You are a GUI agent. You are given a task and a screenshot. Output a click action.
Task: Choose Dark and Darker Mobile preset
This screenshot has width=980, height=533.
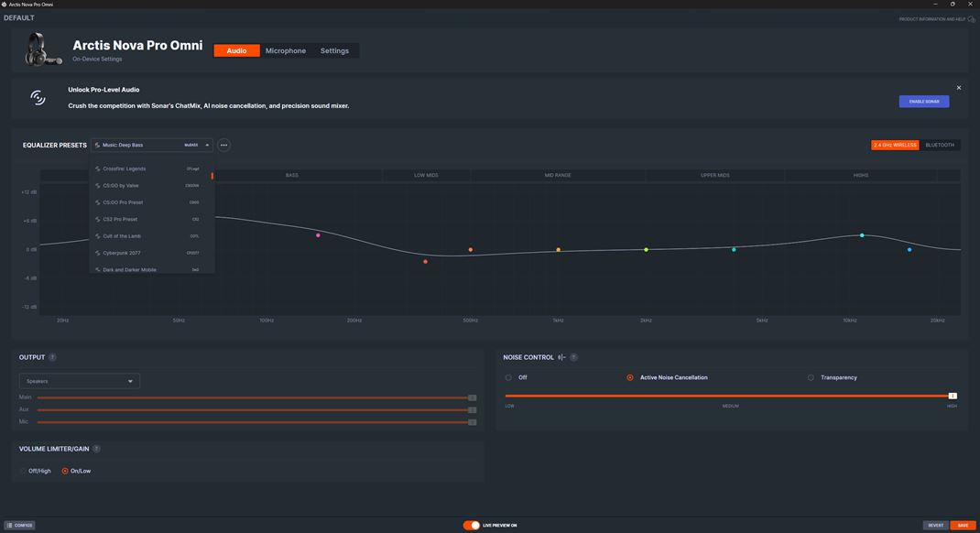tap(152, 268)
